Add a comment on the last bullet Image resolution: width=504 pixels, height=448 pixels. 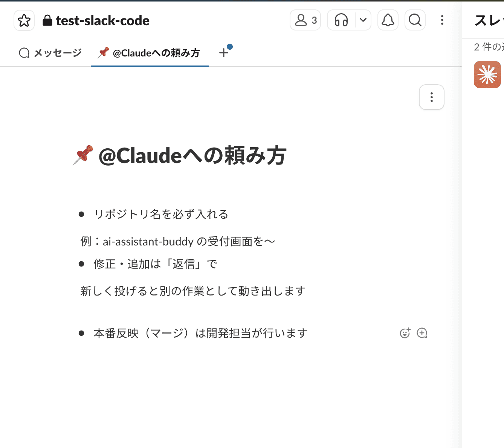click(x=422, y=333)
